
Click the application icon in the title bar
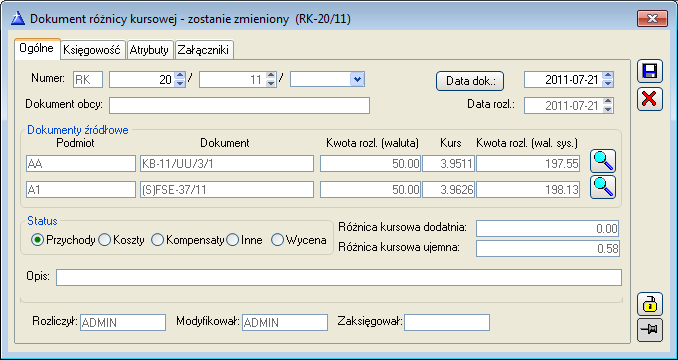click(18, 19)
